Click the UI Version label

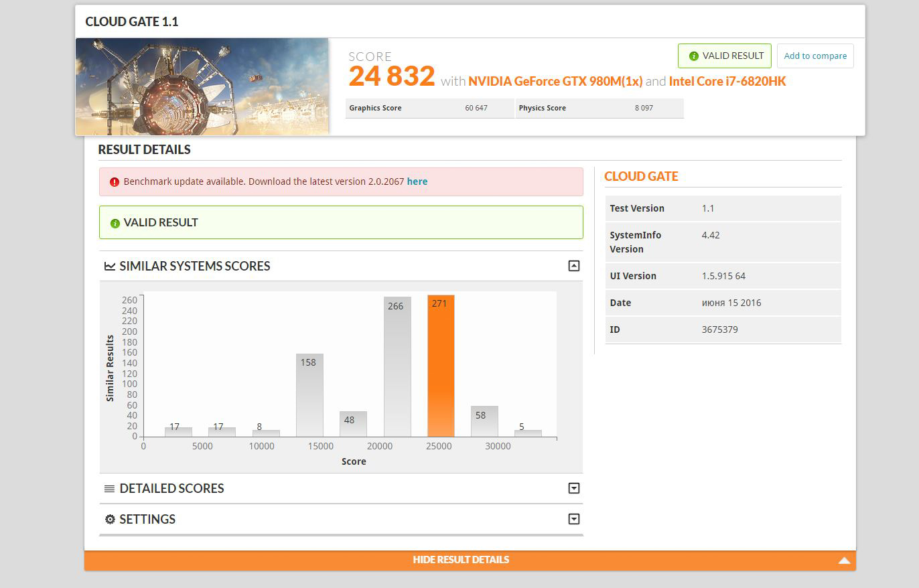(x=633, y=276)
